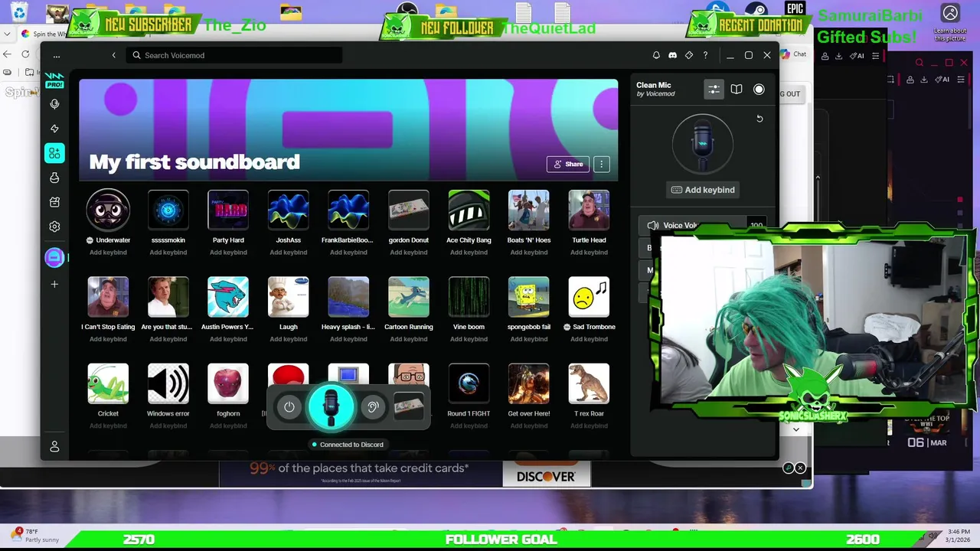Screen dimensions: 980x551
Task: Toggle Hear Myself ear button
Action: pyautogui.click(x=373, y=407)
